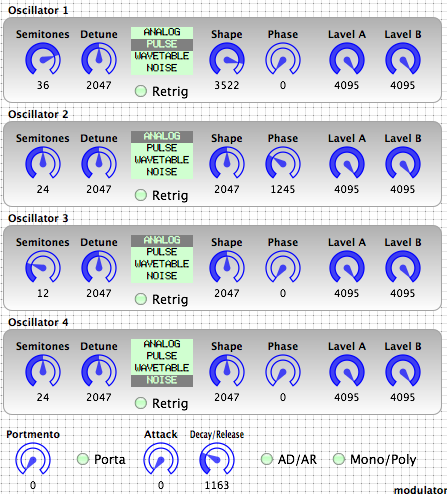Screen dimensions: 447x494
Task: Toggle the Mono/Poly switch
Action: pyautogui.click(x=339, y=459)
